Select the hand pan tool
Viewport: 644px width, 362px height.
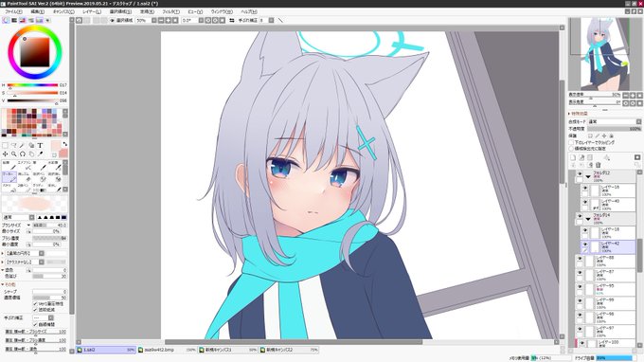point(31,154)
